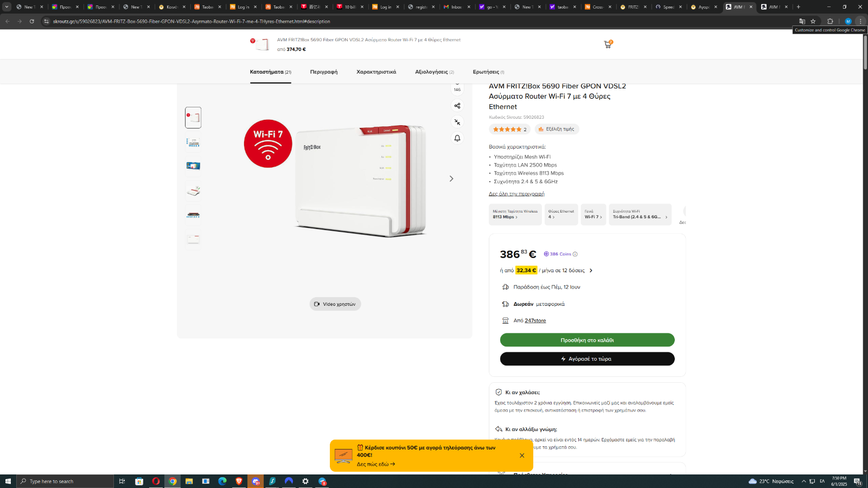Bookmark this page with star icon

(x=813, y=21)
